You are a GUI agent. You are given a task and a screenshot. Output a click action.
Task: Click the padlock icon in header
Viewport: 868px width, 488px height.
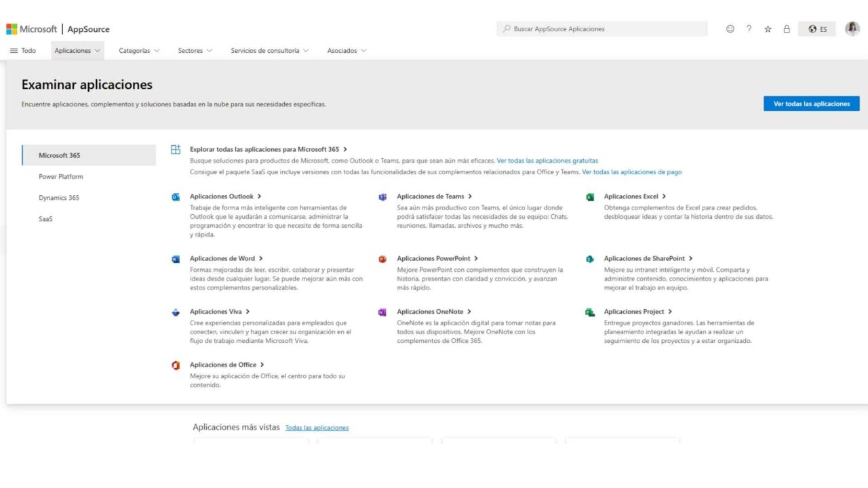(x=787, y=29)
